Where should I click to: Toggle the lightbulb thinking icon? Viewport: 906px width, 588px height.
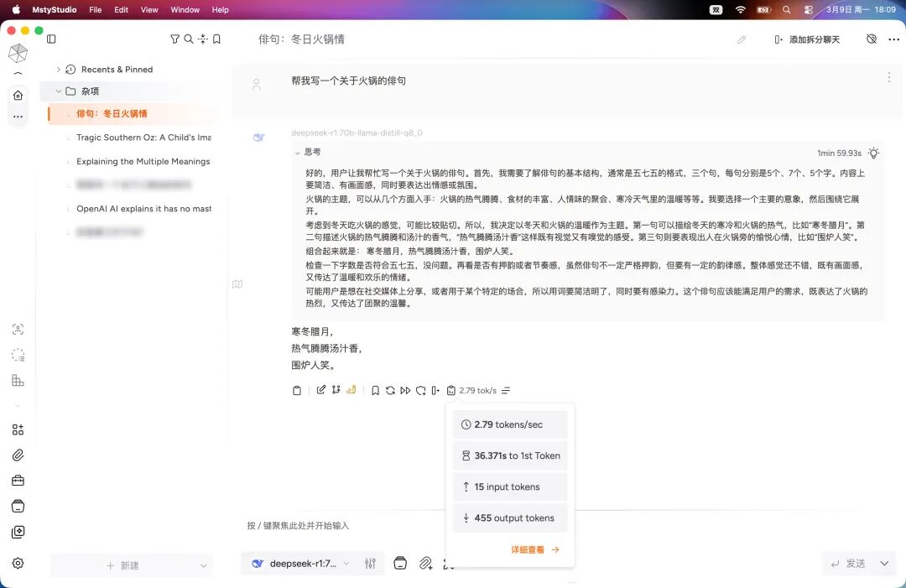tap(874, 154)
